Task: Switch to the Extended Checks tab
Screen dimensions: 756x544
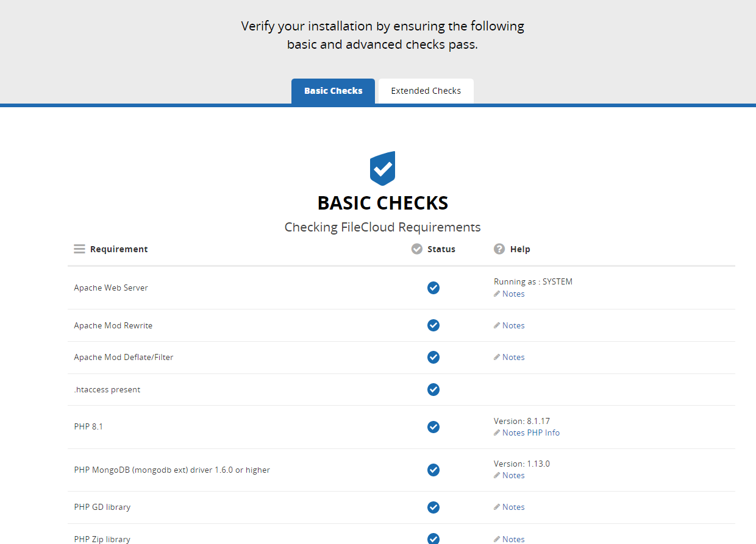Action: [426, 91]
